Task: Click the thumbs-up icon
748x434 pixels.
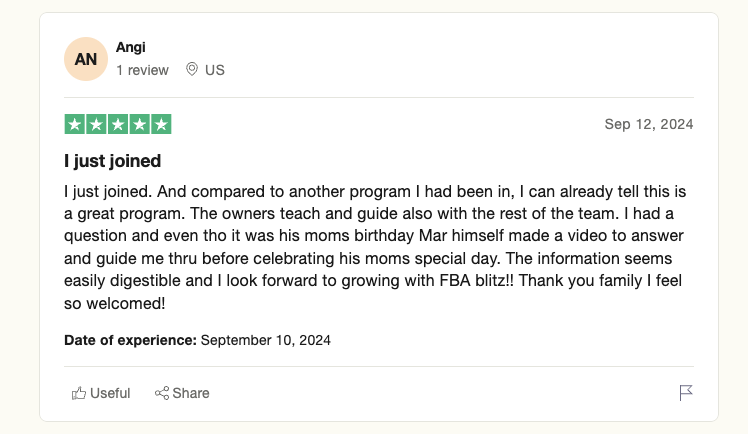Action: tap(79, 393)
